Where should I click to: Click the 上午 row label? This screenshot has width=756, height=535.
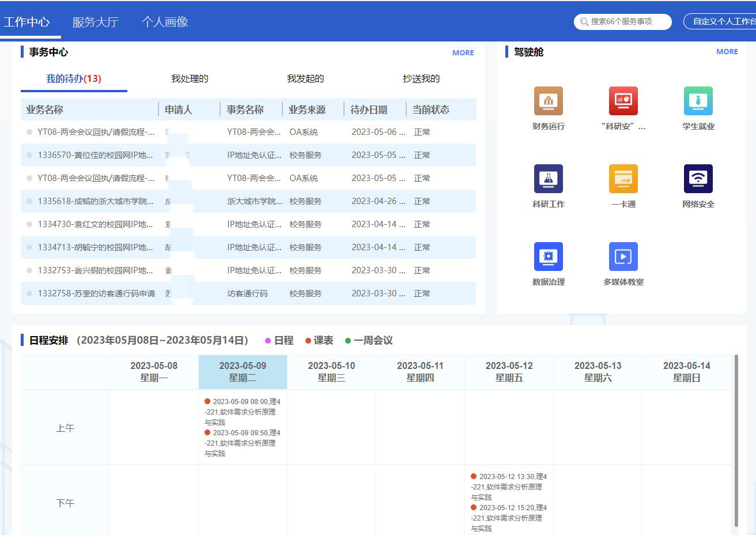[65, 428]
